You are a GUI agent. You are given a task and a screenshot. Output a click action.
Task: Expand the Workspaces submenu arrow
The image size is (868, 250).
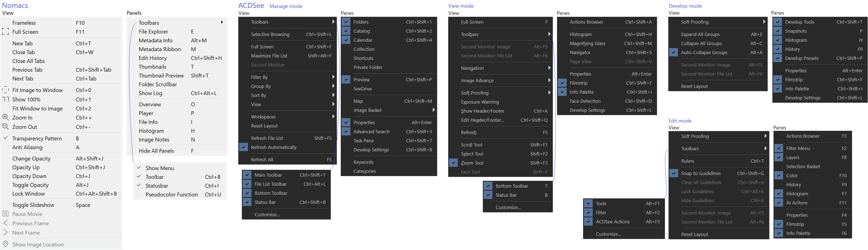[333, 116]
